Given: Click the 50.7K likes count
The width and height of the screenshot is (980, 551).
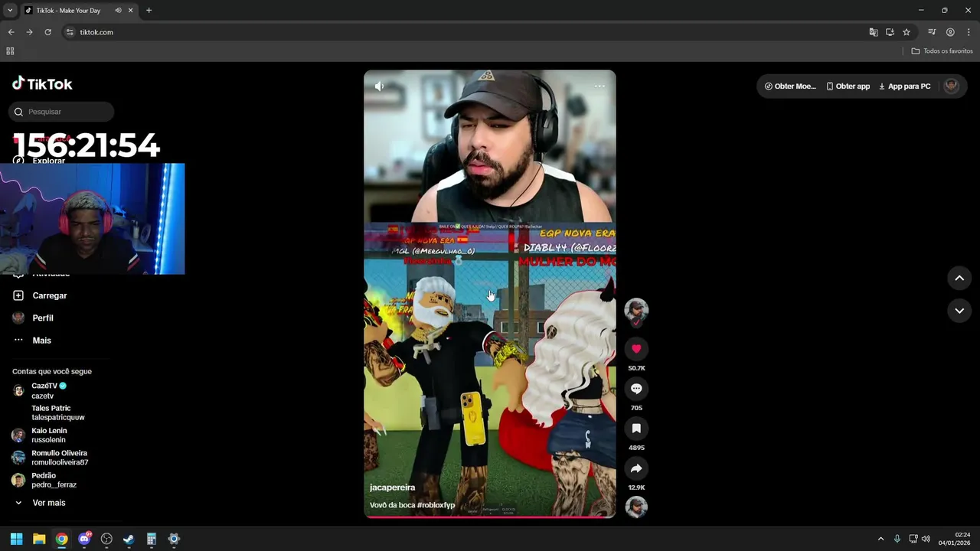Looking at the screenshot, I should point(636,368).
